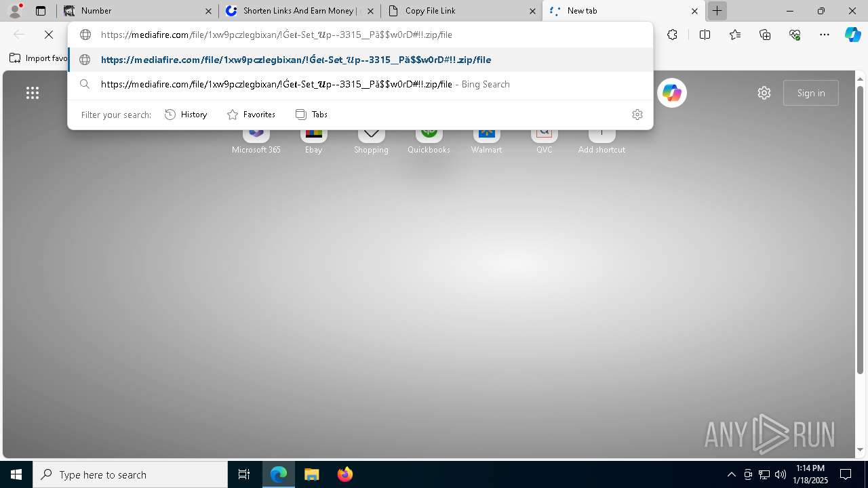This screenshot has height=488, width=868.
Task: Open File Explorer from the taskbar
Action: pos(311,474)
